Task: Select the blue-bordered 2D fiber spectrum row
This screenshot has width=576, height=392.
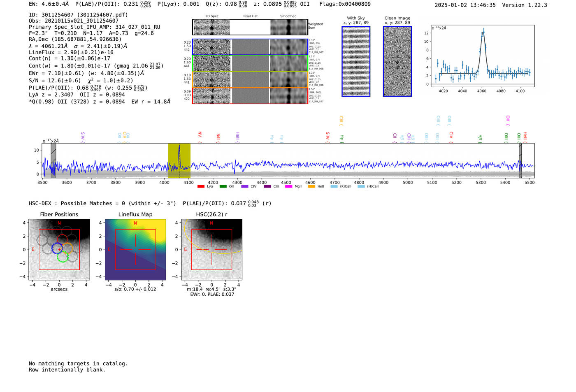Action: click(x=250, y=47)
